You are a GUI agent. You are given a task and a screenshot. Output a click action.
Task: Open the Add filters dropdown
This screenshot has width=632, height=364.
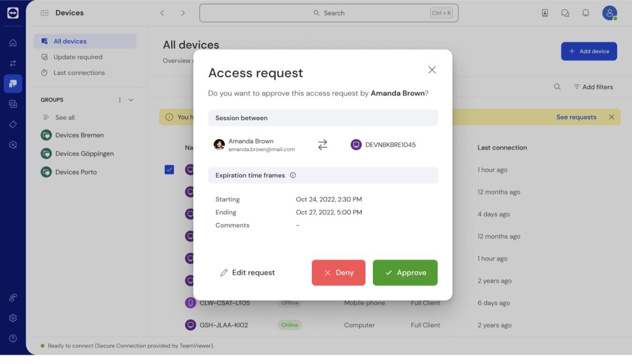tap(594, 87)
